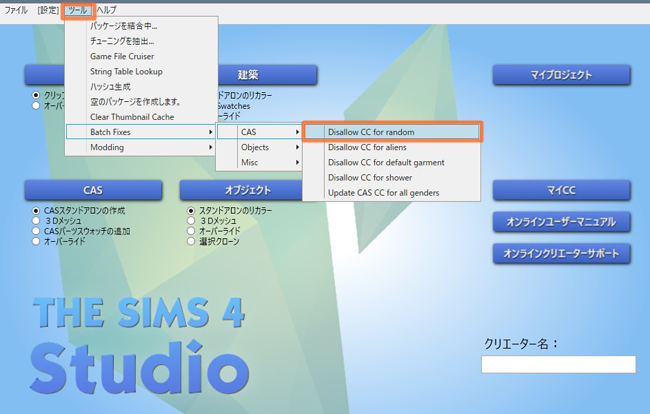Open マイCC
The height and width of the screenshot is (414, 650).
click(562, 190)
